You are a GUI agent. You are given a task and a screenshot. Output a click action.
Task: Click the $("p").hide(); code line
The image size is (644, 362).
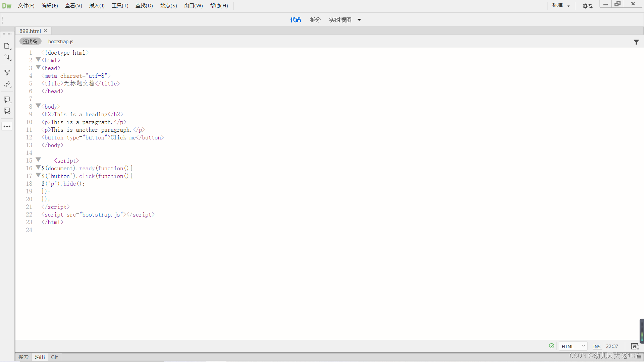63,184
